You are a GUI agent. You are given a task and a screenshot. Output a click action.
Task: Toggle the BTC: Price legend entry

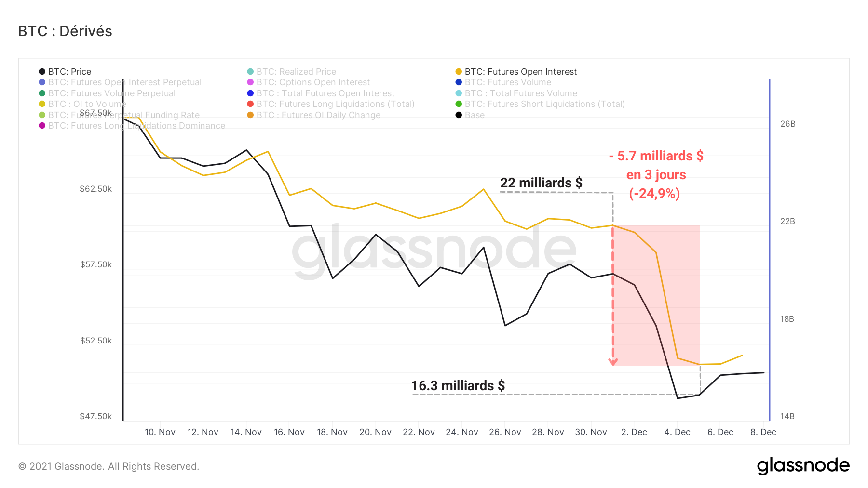pos(69,72)
